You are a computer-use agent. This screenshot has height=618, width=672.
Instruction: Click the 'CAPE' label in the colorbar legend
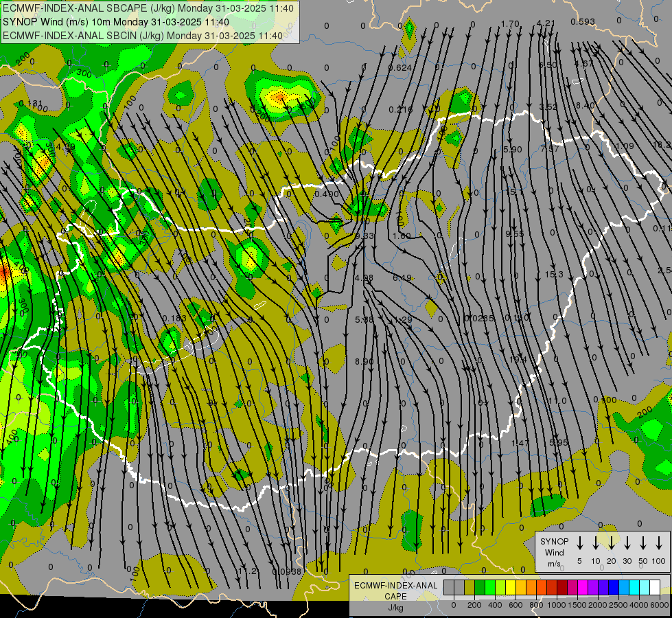(395, 597)
